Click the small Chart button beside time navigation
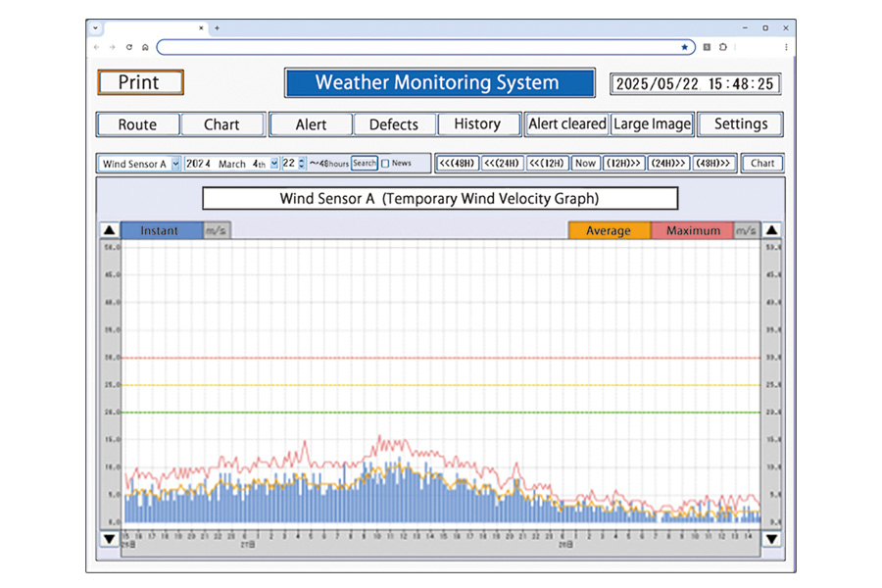Screen dimensions: 882x588 pyautogui.click(x=762, y=164)
